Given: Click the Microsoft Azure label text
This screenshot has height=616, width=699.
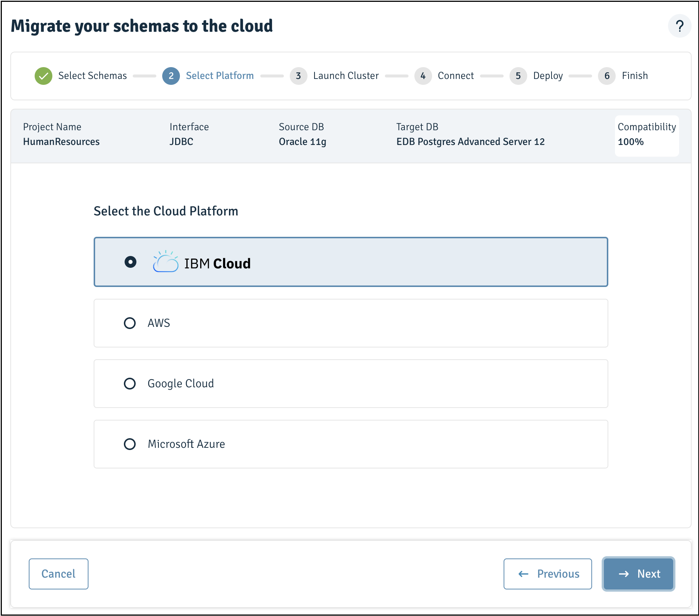Looking at the screenshot, I should pyautogui.click(x=186, y=444).
